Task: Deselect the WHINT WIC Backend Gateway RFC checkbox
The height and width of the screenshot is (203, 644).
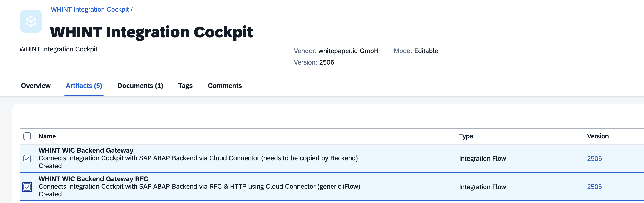Action: click(x=27, y=187)
